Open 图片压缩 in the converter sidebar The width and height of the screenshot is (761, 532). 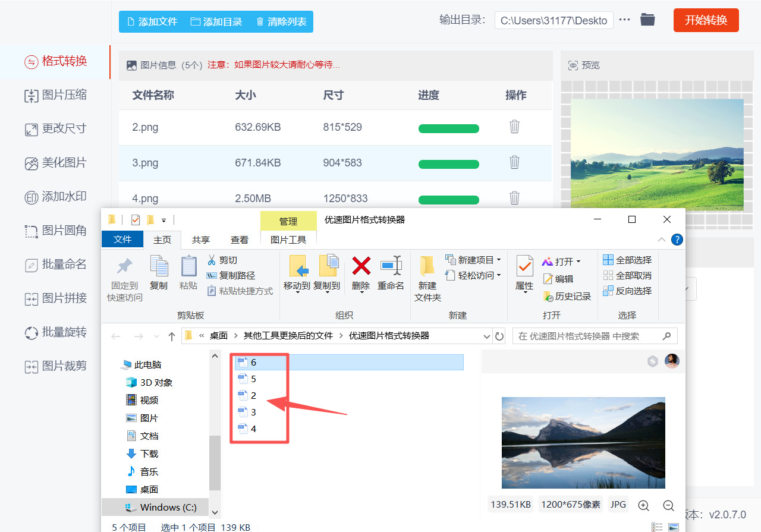[x=55, y=95]
